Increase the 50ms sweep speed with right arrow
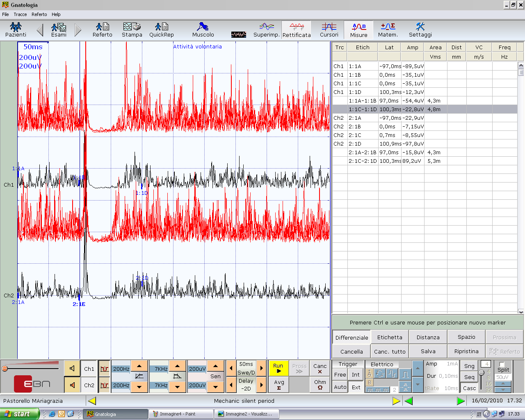This screenshot has height=420, width=525. [x=261, y=368]
